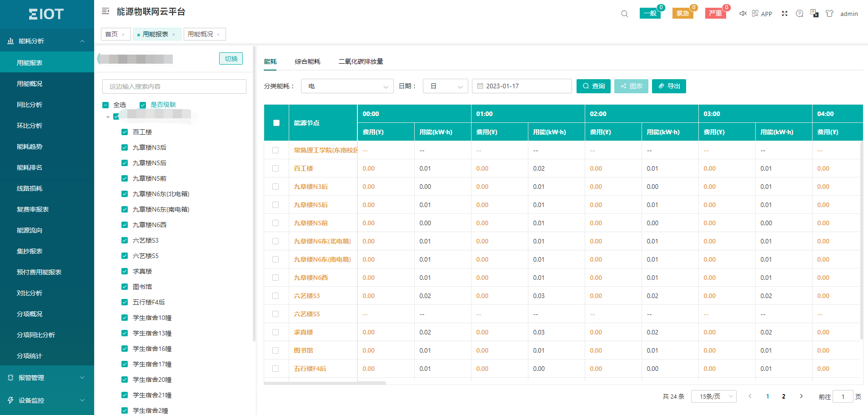Open the 日期 type dropdown

[x=446, y=86]
